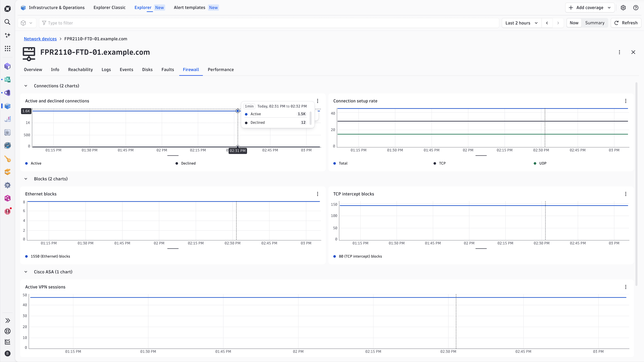Open the lifebuoy support icon

click(x=8, y=331)
